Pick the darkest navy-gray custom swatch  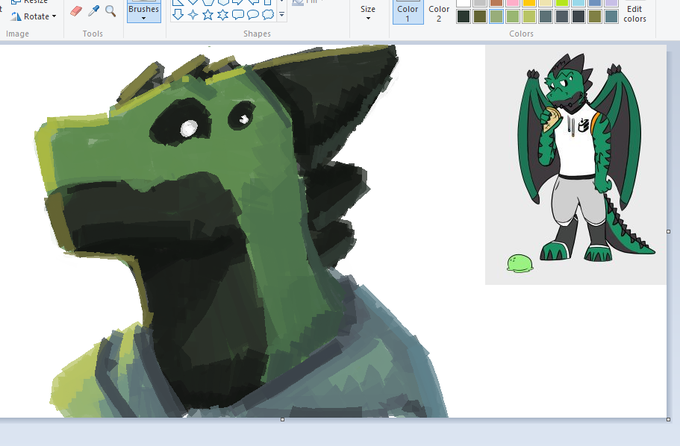point(579,16)
